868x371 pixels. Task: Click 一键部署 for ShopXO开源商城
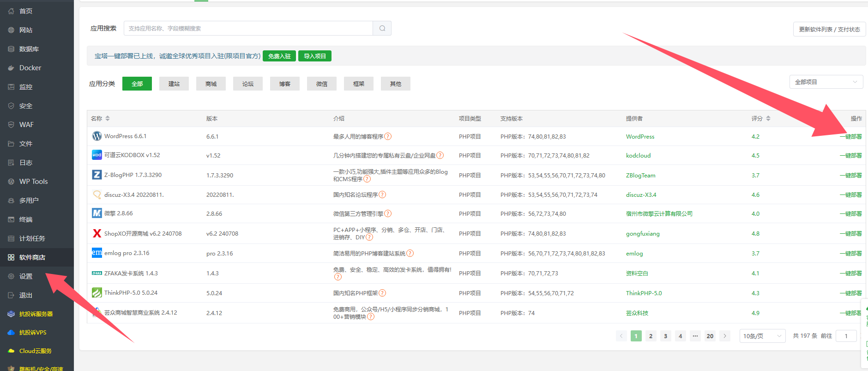(x=850, y=233)
